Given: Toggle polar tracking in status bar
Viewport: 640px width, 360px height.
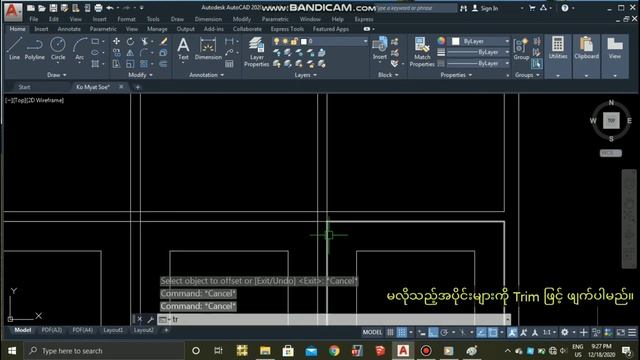Looking at the screenshot, I should point(444,332).
